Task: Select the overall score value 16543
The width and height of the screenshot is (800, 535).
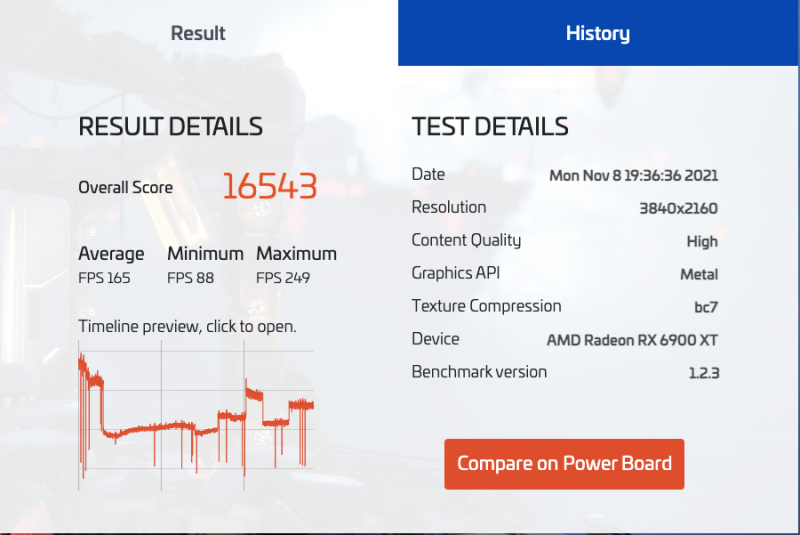Action: 270,186
